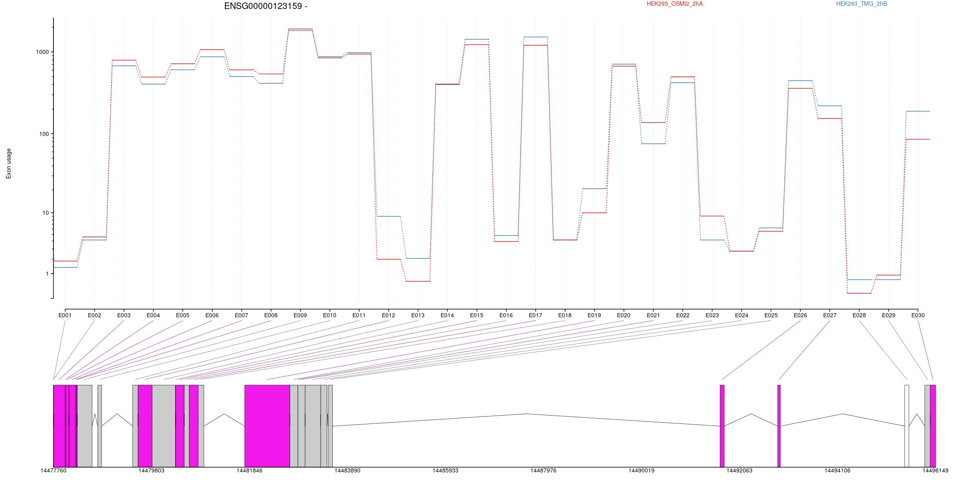The width and height of the screenshot is (980, 490).
Task: Click the E016 exon label
Action: [x=506, y=315]
